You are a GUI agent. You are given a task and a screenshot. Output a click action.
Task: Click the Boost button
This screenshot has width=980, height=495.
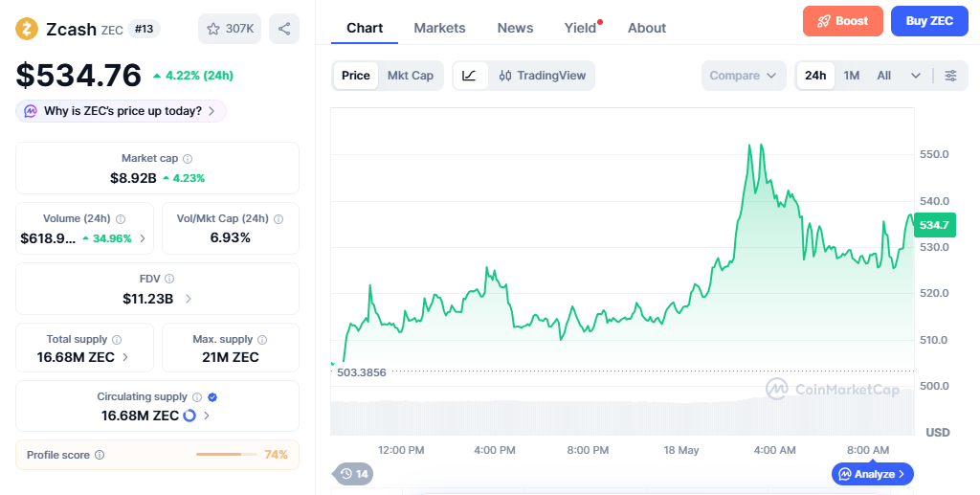pos(843,21)
